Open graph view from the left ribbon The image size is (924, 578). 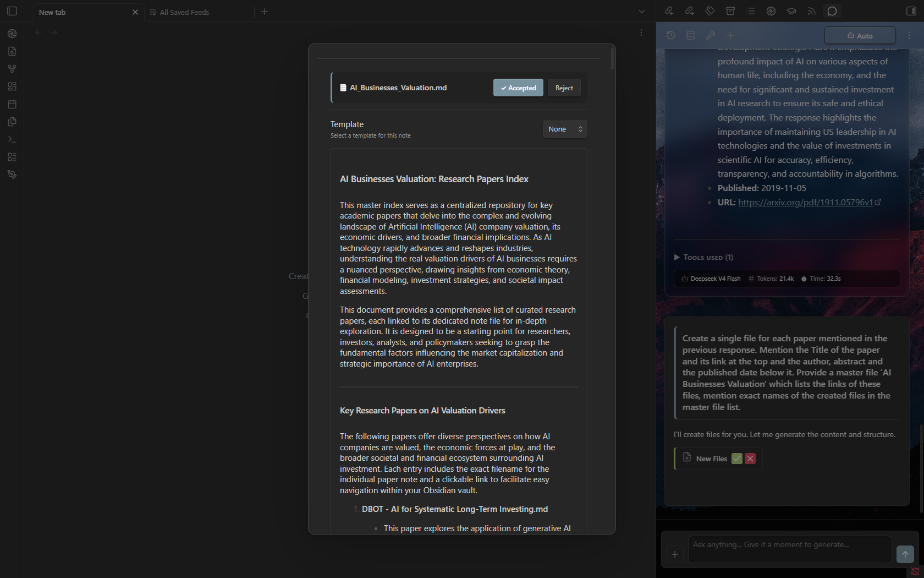(12, 69)
